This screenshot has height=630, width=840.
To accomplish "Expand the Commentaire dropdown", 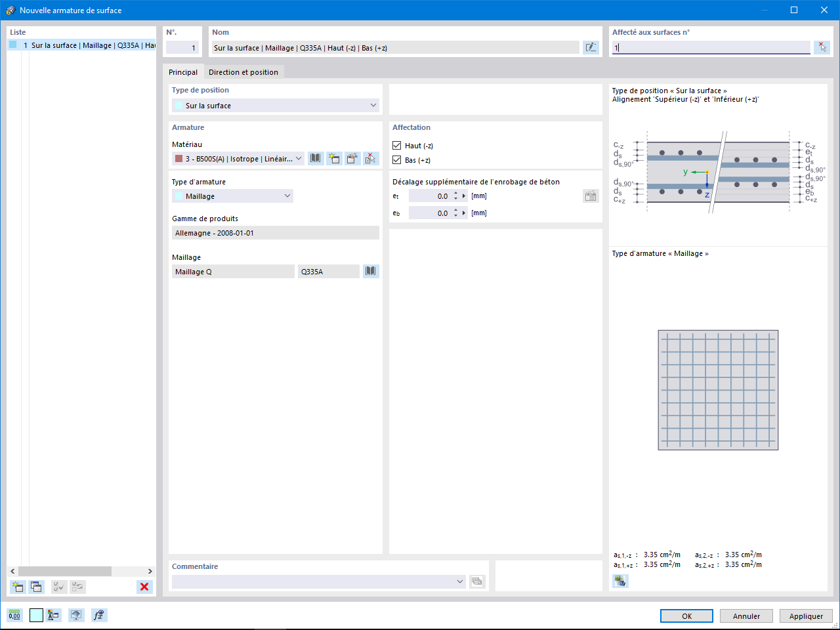I will click(459, 581).
